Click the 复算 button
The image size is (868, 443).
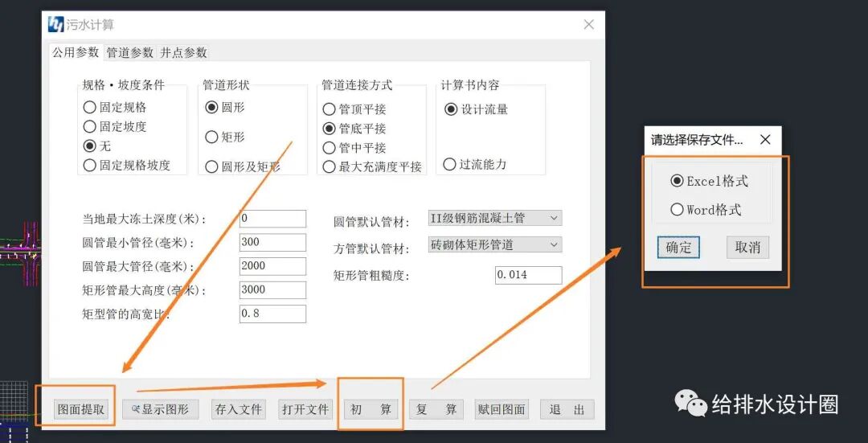pos(436,409)
